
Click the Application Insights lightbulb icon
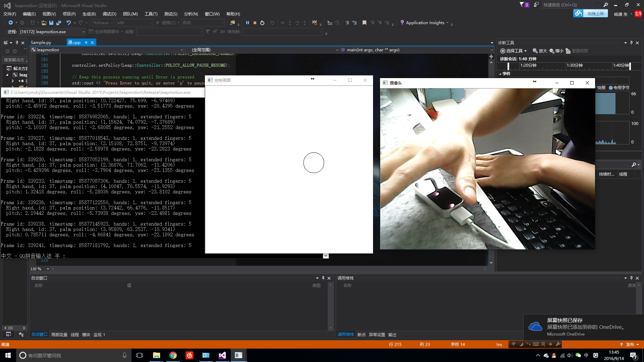(402, 22)
